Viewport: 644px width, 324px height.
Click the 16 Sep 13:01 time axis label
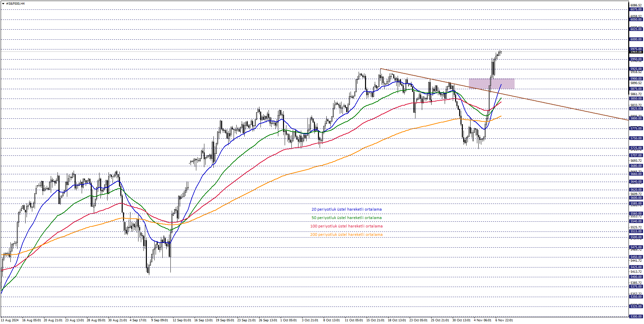pyautogui.click(x=203, y=320)
